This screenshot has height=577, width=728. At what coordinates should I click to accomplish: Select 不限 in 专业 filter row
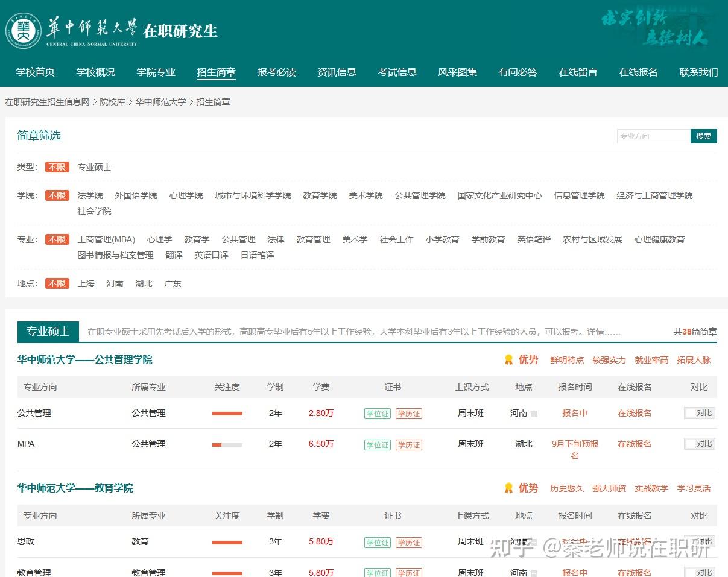(57, 239)
